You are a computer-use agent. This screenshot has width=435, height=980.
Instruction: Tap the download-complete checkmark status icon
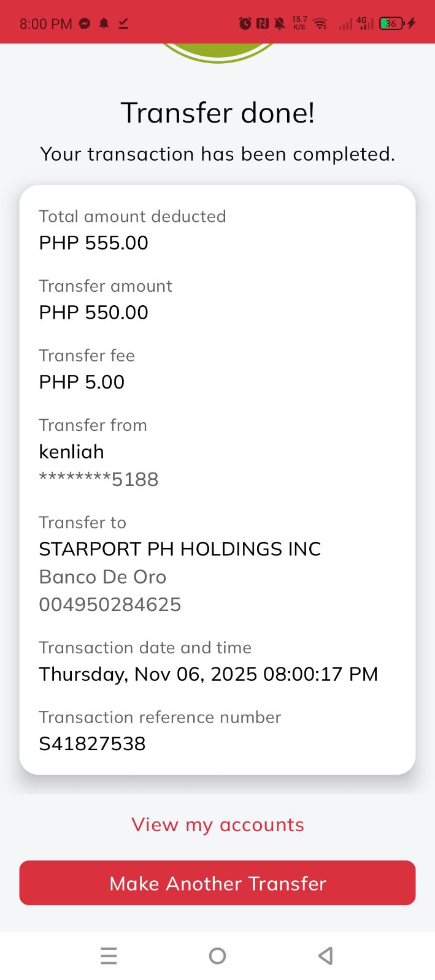click(x=123, y=24)
